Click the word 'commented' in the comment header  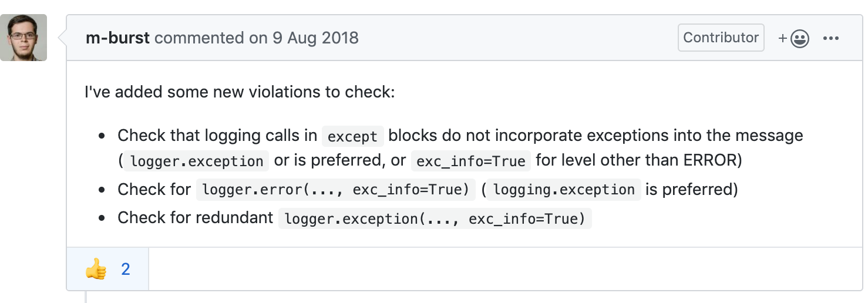(x=200, y=38)
